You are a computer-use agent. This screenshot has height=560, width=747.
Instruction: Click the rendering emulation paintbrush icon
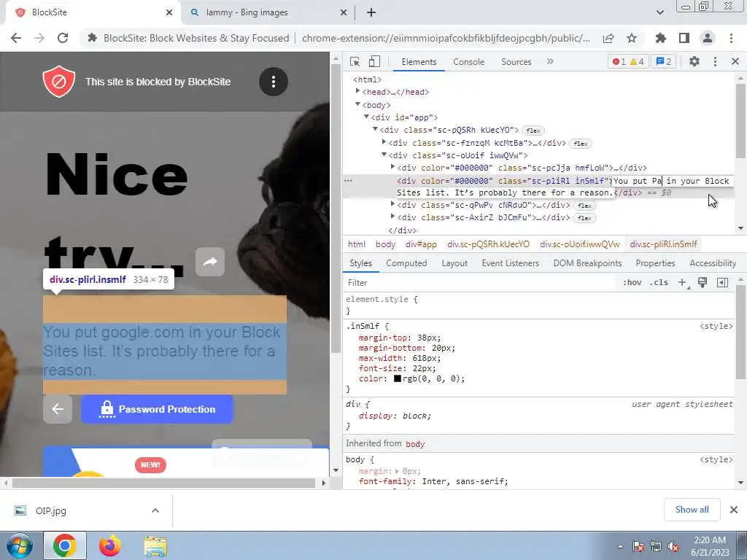[x=703, y=282]
